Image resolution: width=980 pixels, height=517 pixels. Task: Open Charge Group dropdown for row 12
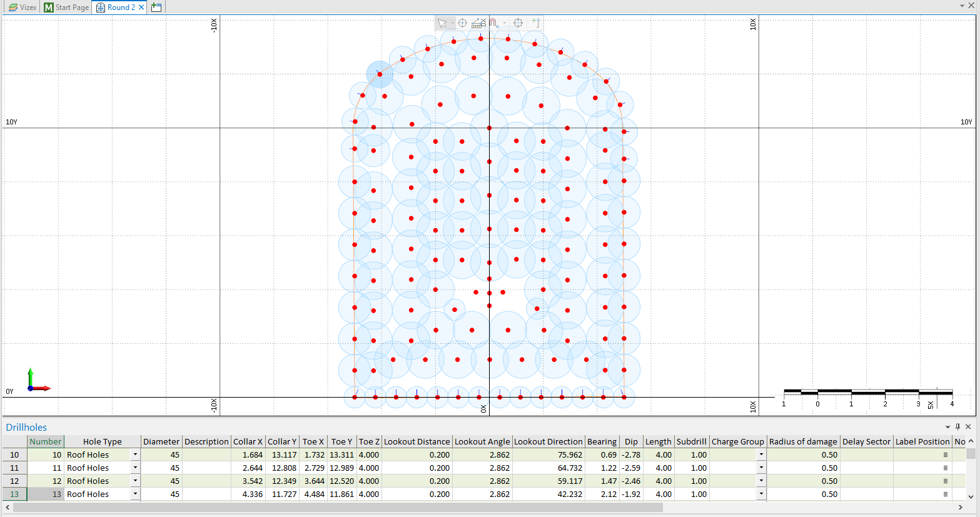pos(761,481)
